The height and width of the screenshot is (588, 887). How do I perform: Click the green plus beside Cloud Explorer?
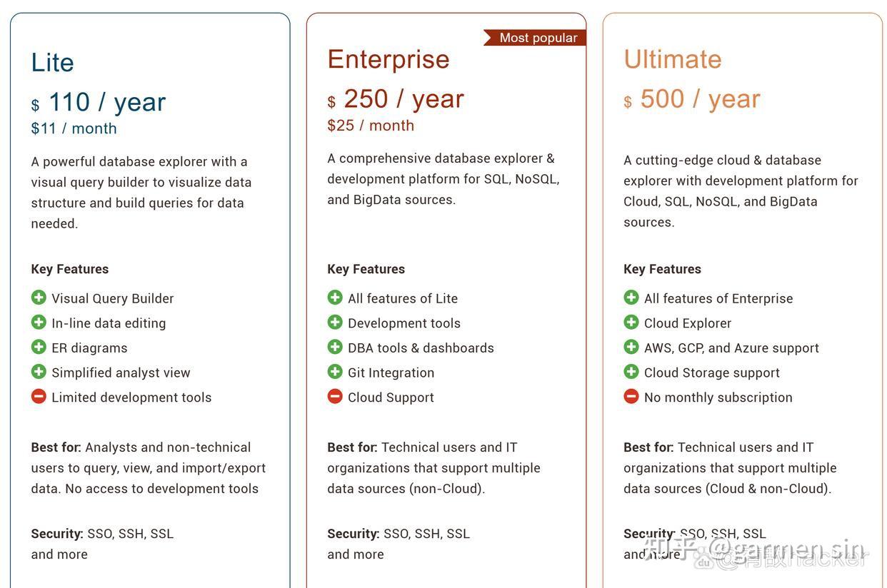point(631,323)
